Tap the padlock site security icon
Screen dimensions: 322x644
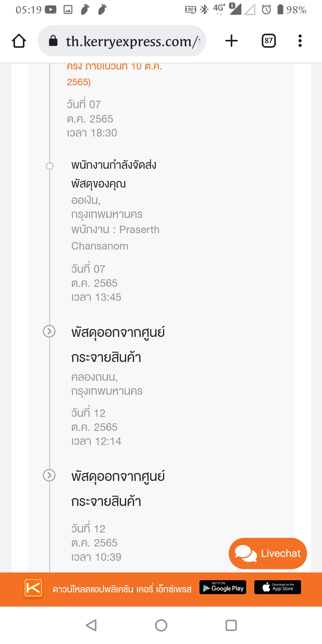coord(53,41)
